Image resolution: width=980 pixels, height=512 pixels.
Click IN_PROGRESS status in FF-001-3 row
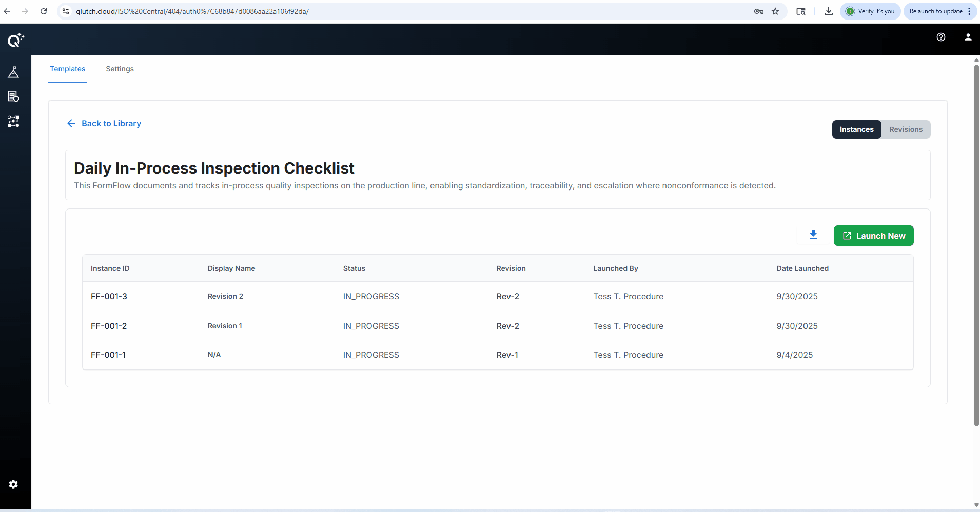pos(371,296)
